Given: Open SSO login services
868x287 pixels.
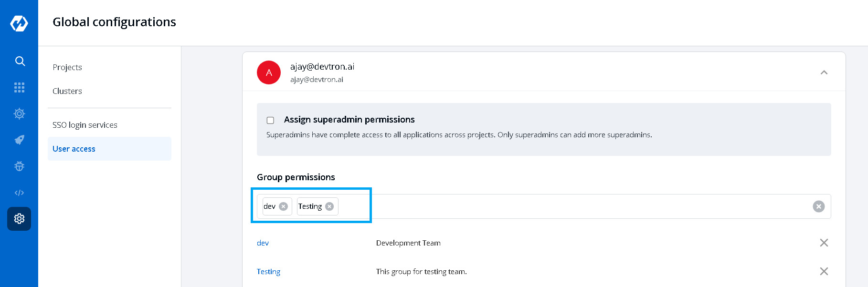Looking at the screenshot, I should point(85,125).
